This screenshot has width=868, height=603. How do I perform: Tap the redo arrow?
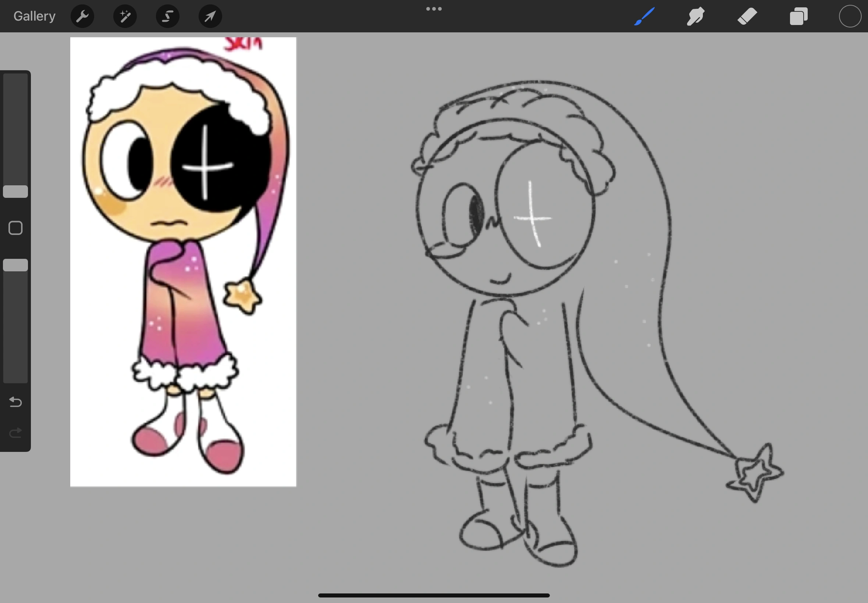(x=15, y=433)
